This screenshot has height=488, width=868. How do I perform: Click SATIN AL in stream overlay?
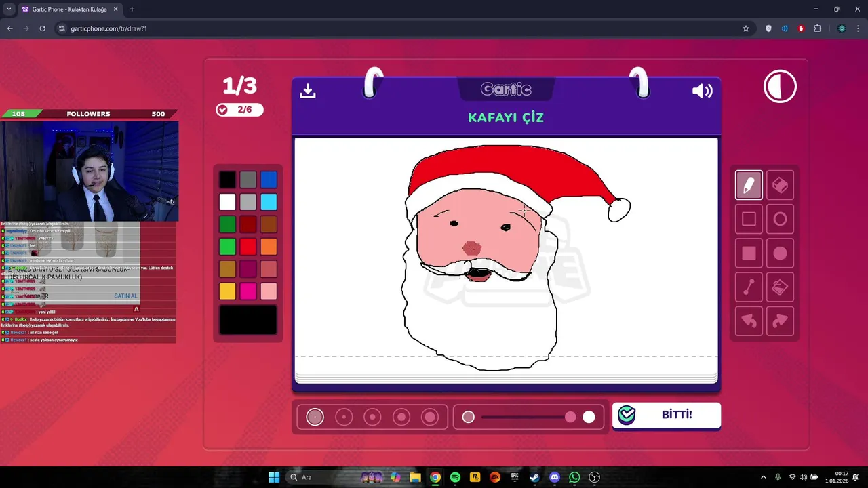125,296
